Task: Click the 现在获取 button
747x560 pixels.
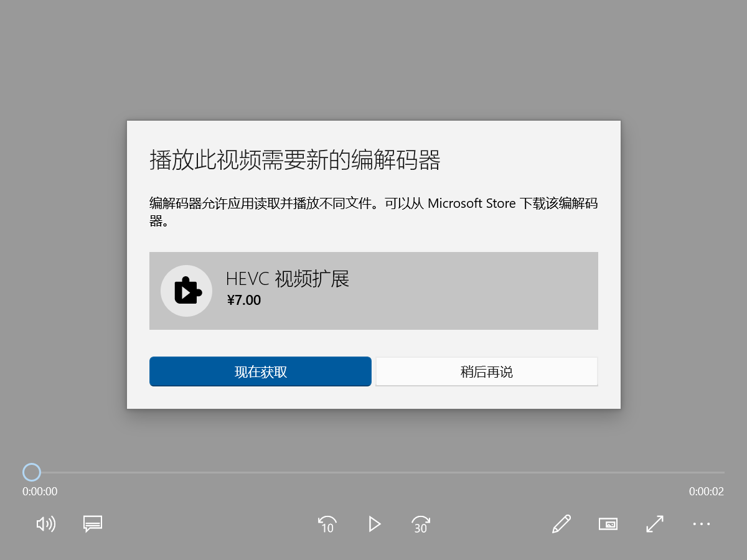Action: click(260, 371)
